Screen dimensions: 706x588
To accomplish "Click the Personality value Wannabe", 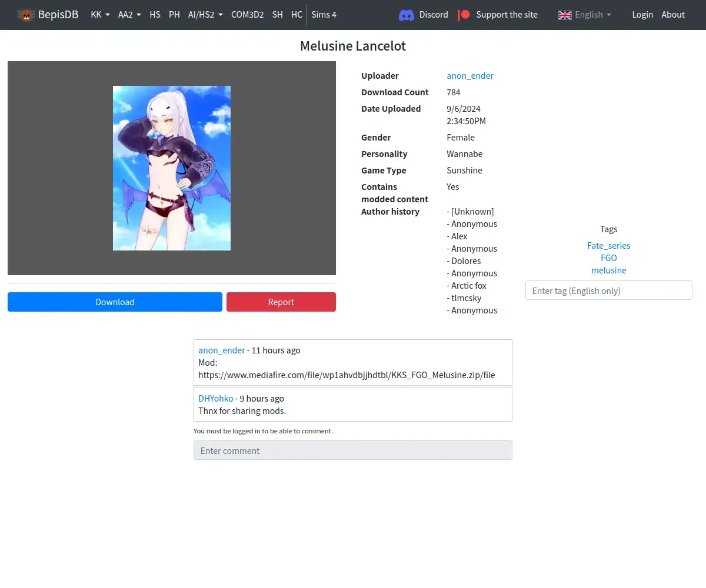I will pos(465,153).
